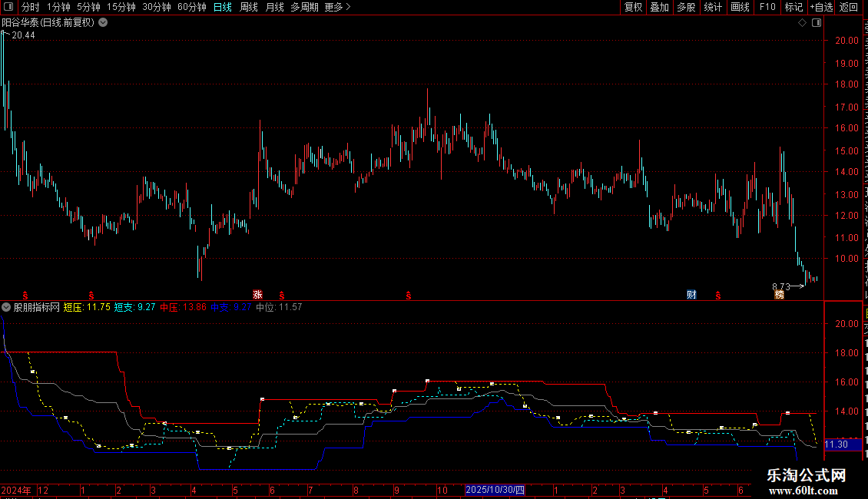Click the 复权 button
This screenshot has width=868, height=499.
633,7
